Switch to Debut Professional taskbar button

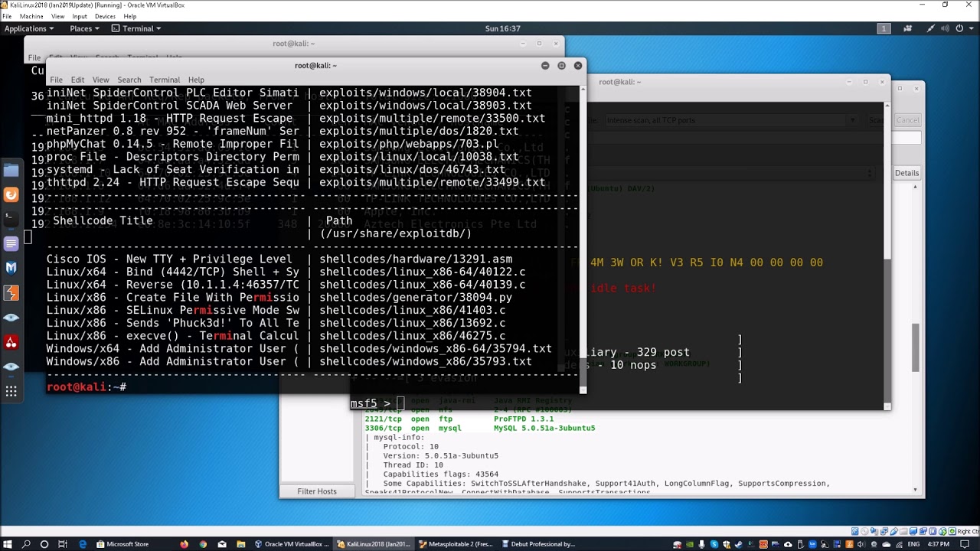(539, 544)
